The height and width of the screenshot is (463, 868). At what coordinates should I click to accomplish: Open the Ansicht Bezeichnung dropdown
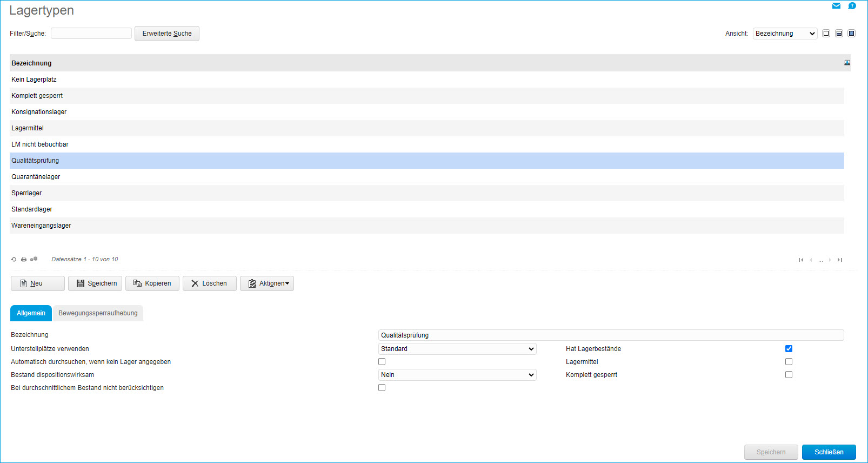point(785,34)
